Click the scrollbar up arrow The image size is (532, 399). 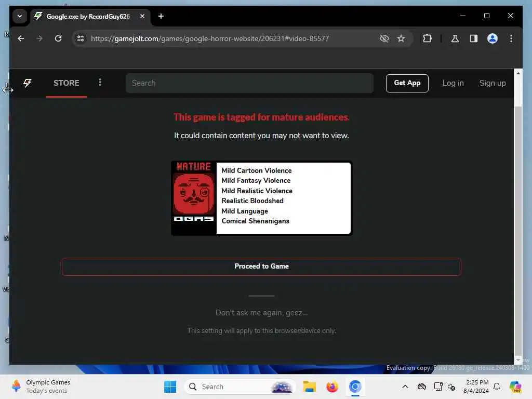click(x=518, y=73)
